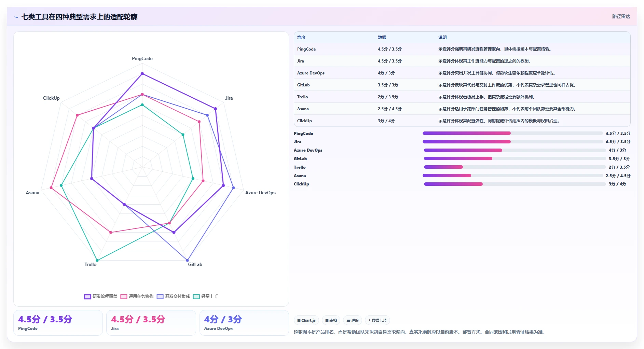Select the Trello progress bar
The height and width of the screenshot is (349, 644).
[515, 167]
